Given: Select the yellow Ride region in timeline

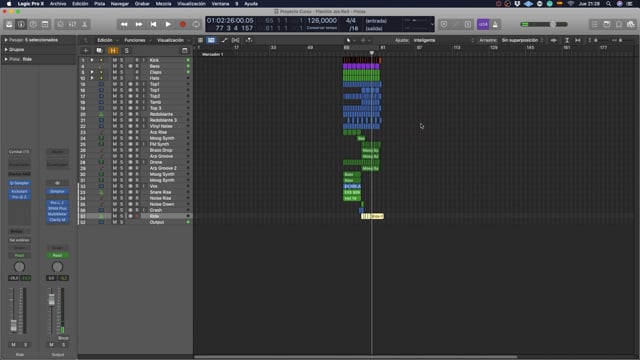Looking at the screenshot, I should (372, 216).
